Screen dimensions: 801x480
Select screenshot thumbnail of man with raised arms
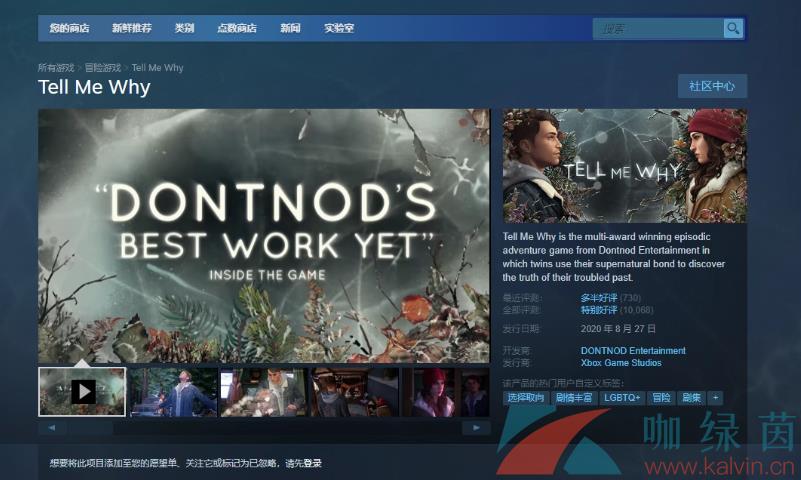pyautogui.click(x=174, y=392)
